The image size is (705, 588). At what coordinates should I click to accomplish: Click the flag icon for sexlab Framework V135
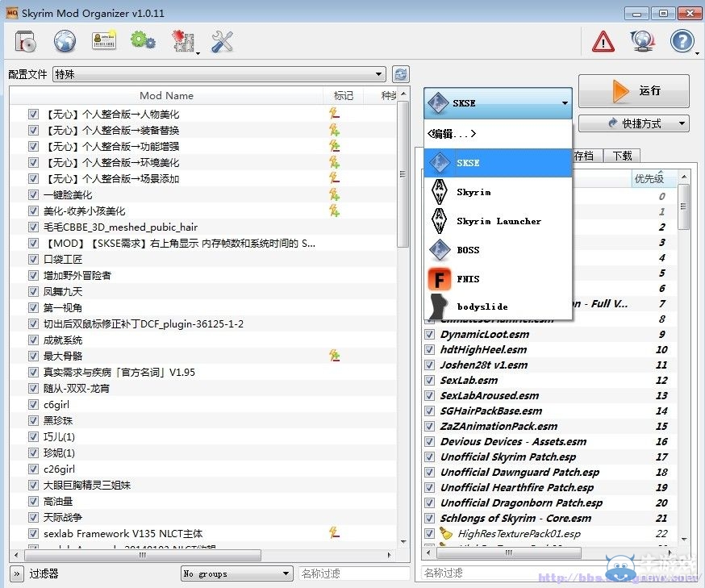click(x=334, y=534)
